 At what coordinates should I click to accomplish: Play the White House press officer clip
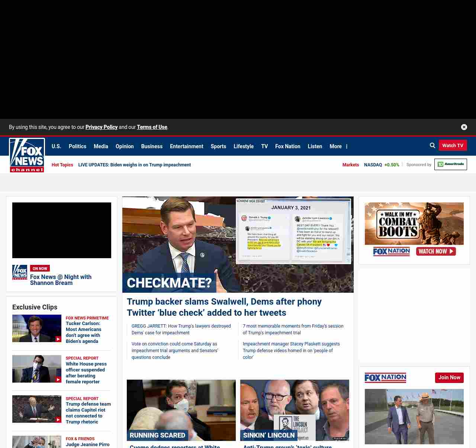pyautogui.click(x=37, y=369)
